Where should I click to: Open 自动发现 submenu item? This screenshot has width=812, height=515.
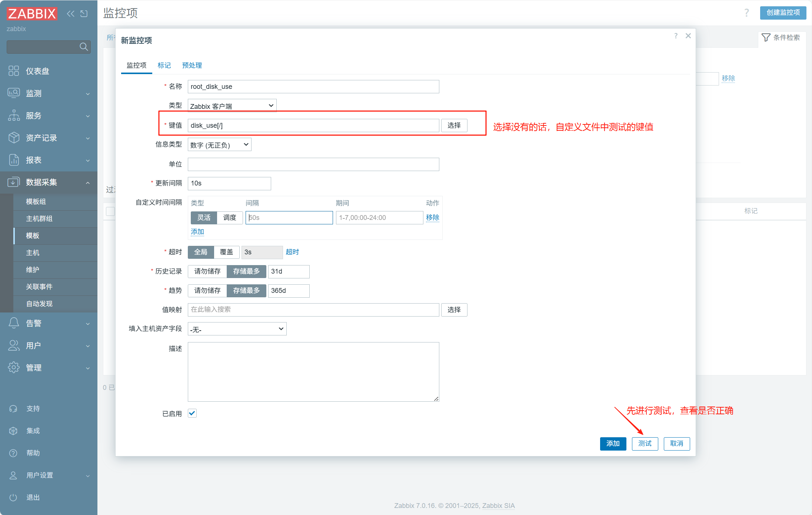(55, 304)
